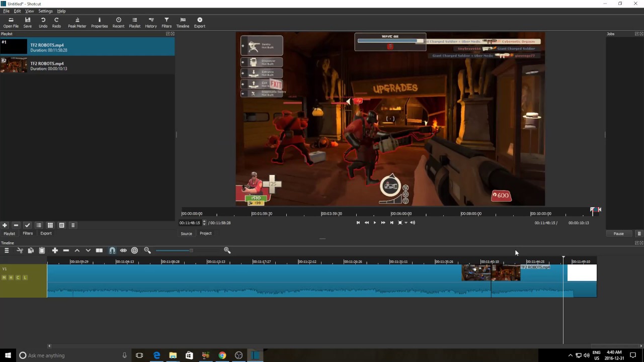This screenshot has width=644, height=362.
Task: Cut the selected clip with the scissors icon
Action: pos(20,250)
